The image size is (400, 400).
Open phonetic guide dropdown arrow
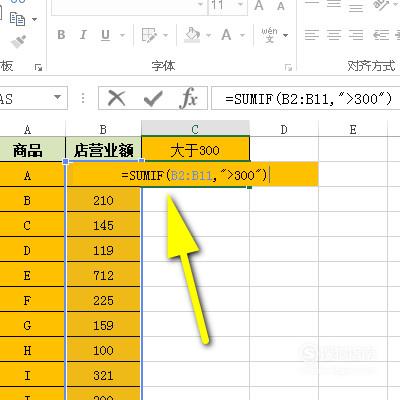pyautogui.click(x=285, y=35)
